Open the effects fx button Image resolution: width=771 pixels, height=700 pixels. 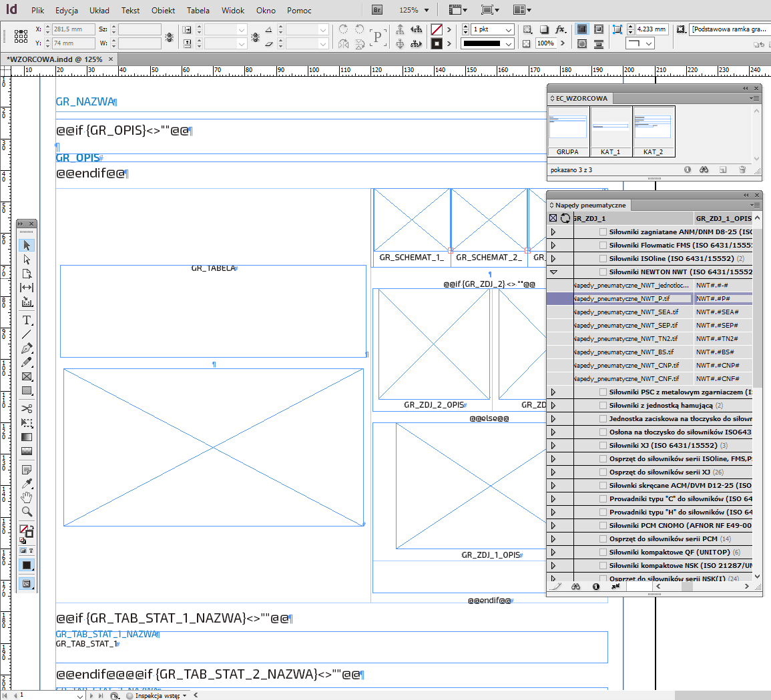pyautogui.click(x=560, y=29)
